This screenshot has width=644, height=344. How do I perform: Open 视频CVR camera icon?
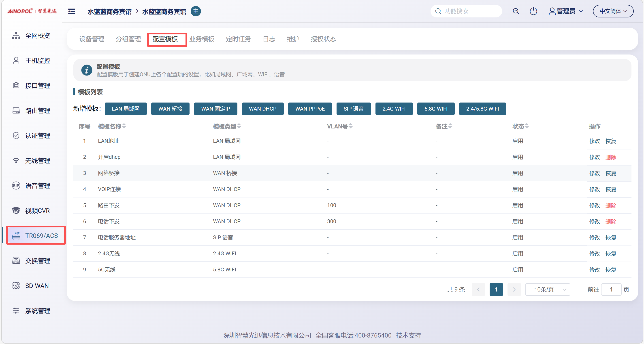pos(16,210)
